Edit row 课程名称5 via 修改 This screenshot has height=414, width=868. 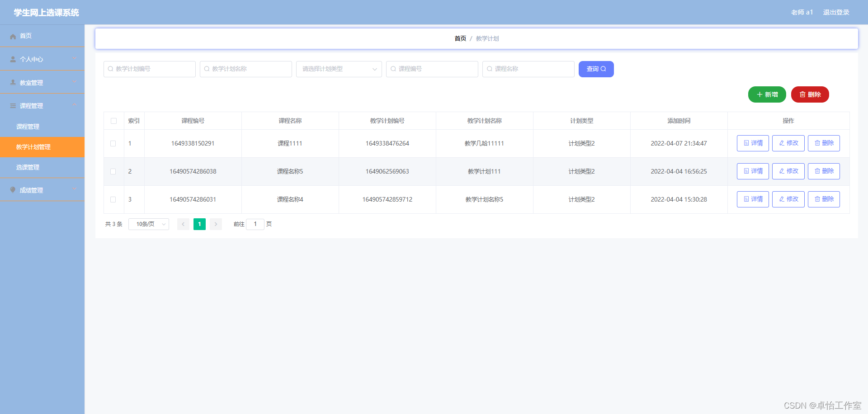tap(788, 171)
